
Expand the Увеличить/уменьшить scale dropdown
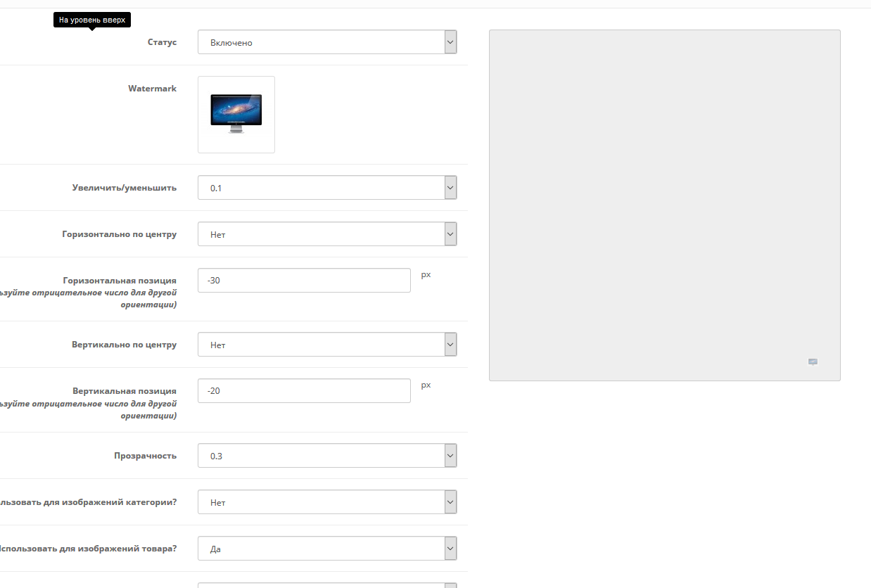tap(327, 188)
